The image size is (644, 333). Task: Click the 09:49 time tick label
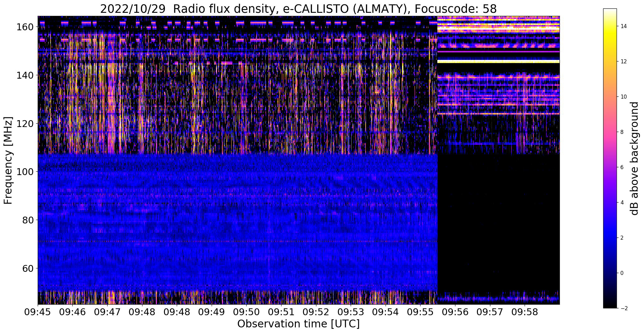212,312
